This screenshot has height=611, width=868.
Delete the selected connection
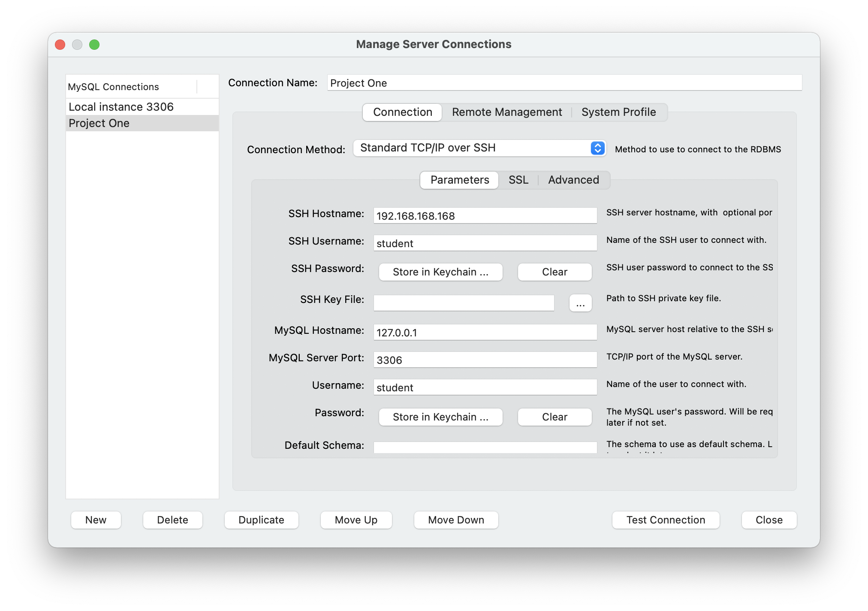pyautogui.click(x=172, y=520)
